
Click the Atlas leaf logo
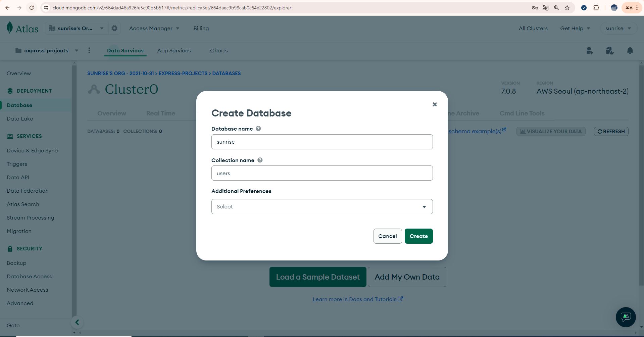coord(10,28)
